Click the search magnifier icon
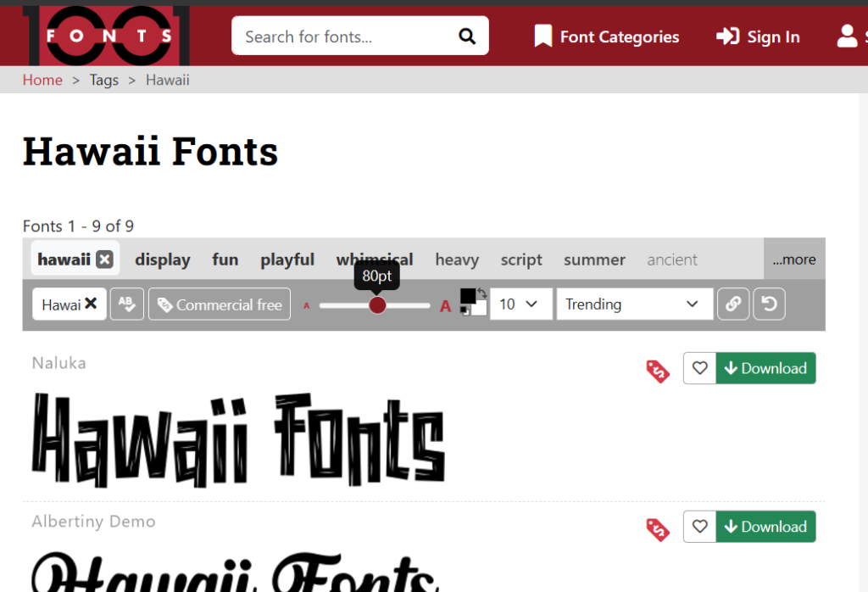 (x=467, y=36)
